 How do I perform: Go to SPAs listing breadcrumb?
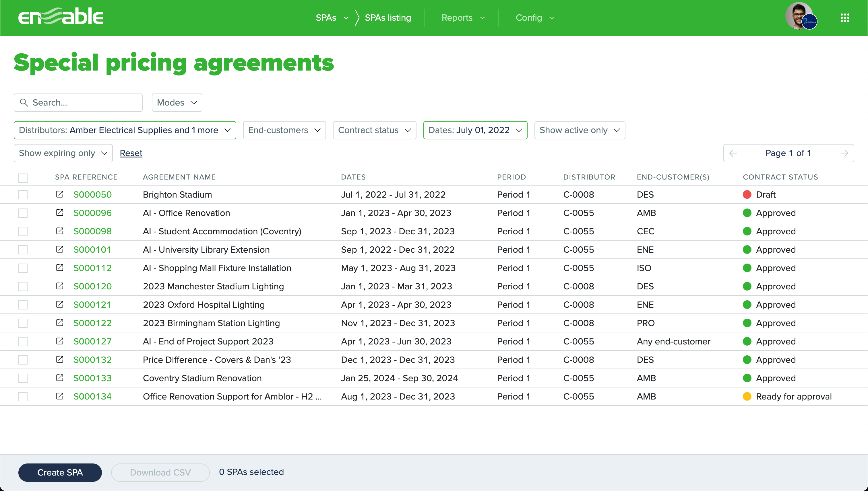pos(388,17)
